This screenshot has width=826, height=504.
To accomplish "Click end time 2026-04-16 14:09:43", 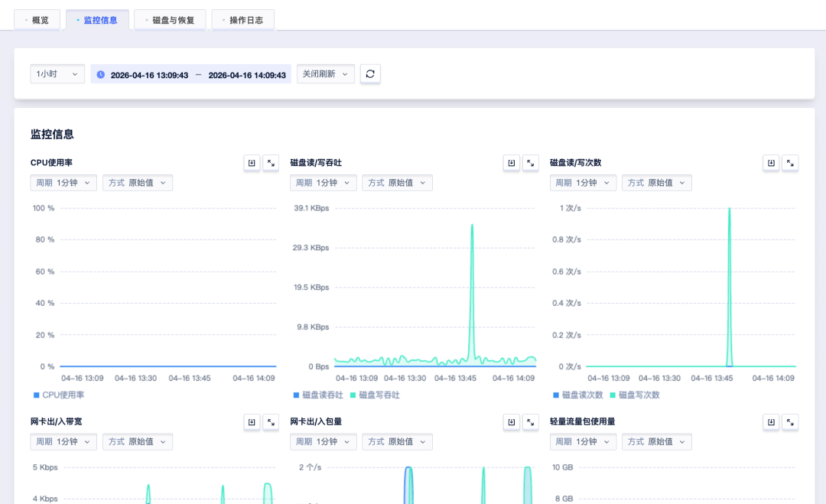I will click(247, 75).
